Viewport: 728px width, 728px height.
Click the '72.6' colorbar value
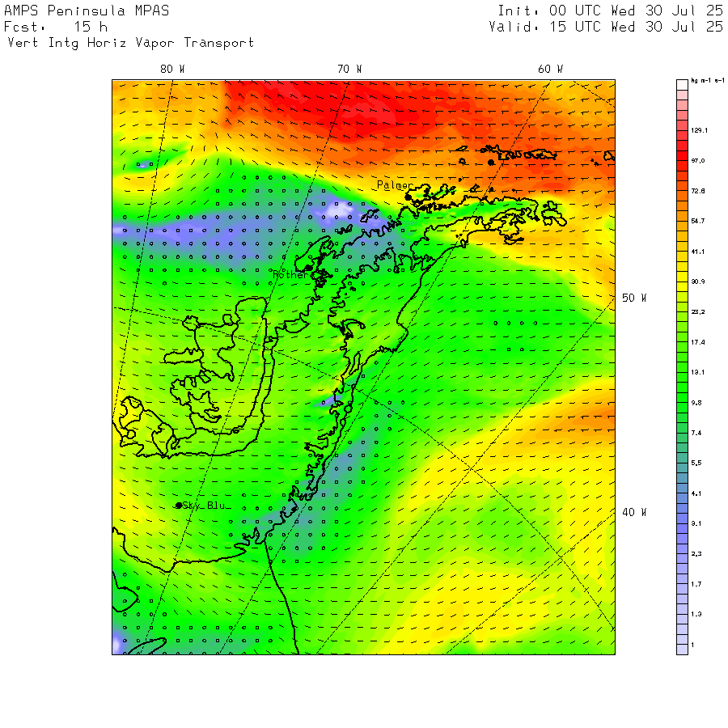tap(698, 191)
